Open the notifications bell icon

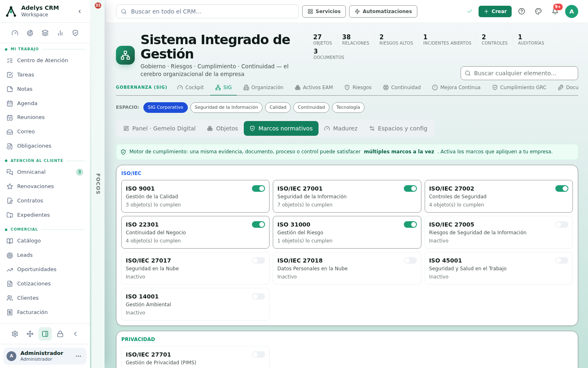555,11
